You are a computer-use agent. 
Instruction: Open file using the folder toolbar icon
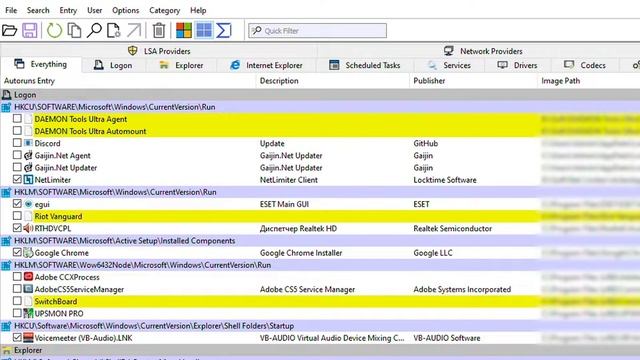[9, 31]
